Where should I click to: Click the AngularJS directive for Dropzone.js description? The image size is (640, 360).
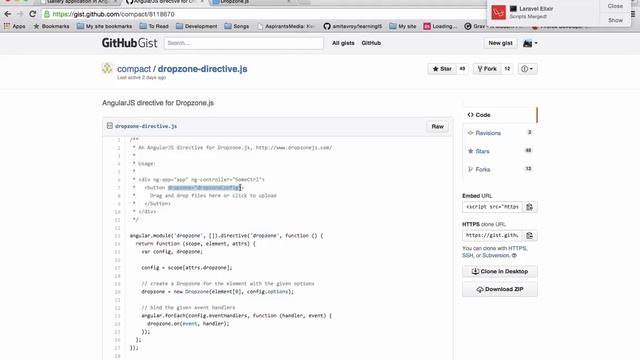tap(158, 103)
